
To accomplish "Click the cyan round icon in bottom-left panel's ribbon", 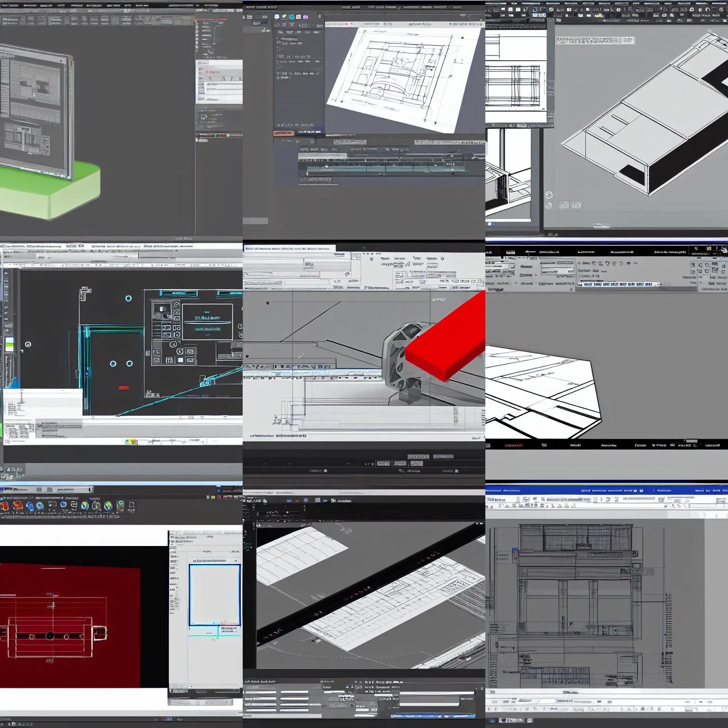I will pos(40,506).
